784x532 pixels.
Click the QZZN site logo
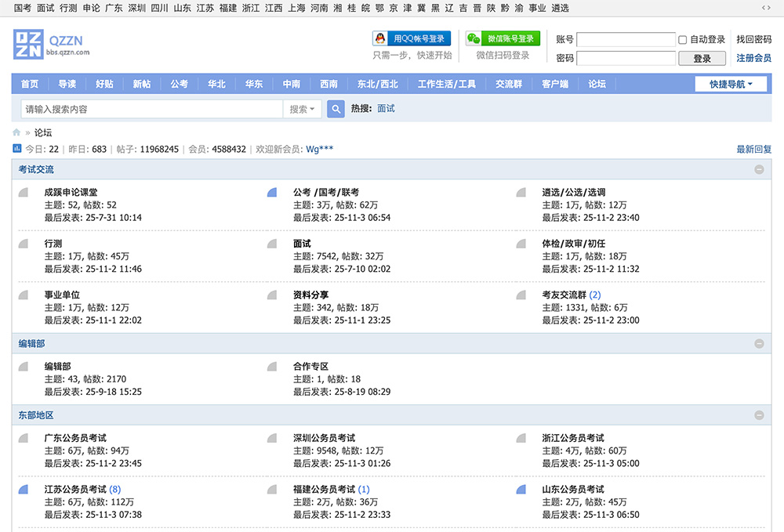pyautogui.click(x=51, y=45)
